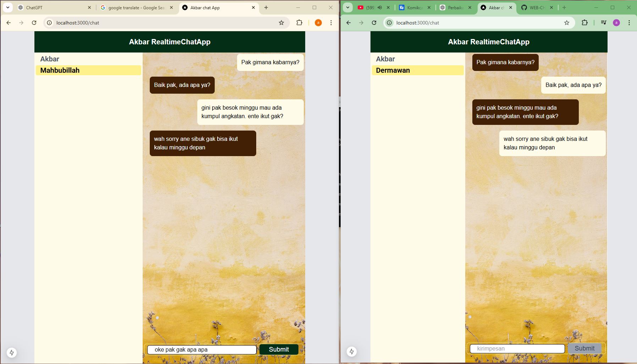
Task: Mute the YouTube tab via speaker icon
Action: 379,7
